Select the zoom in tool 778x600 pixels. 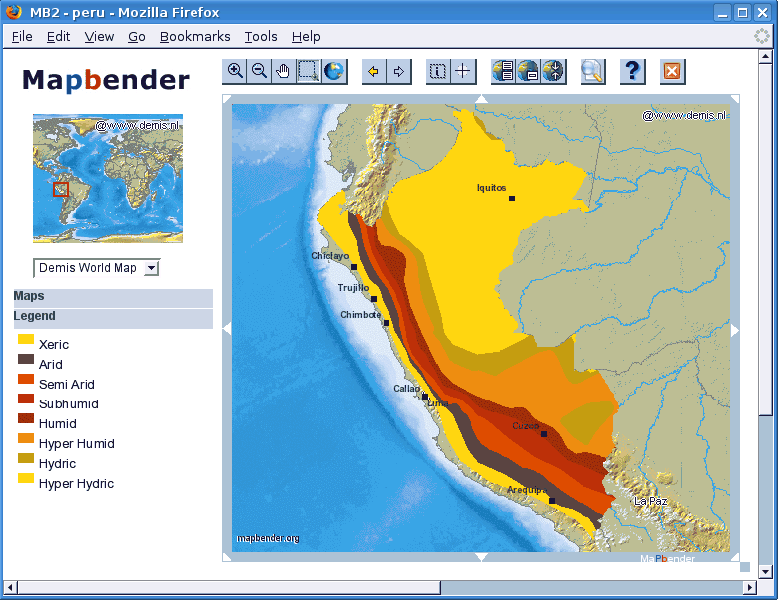tap(235, 71)
